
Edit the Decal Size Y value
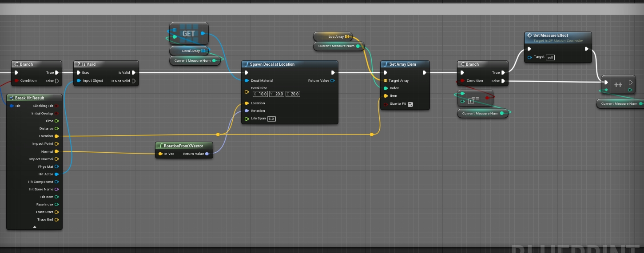pos(277,94)
